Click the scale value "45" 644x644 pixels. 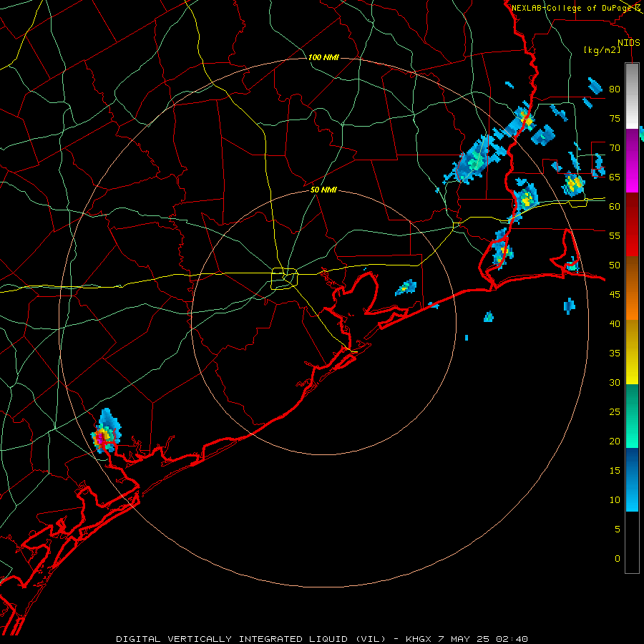point(615,295)
